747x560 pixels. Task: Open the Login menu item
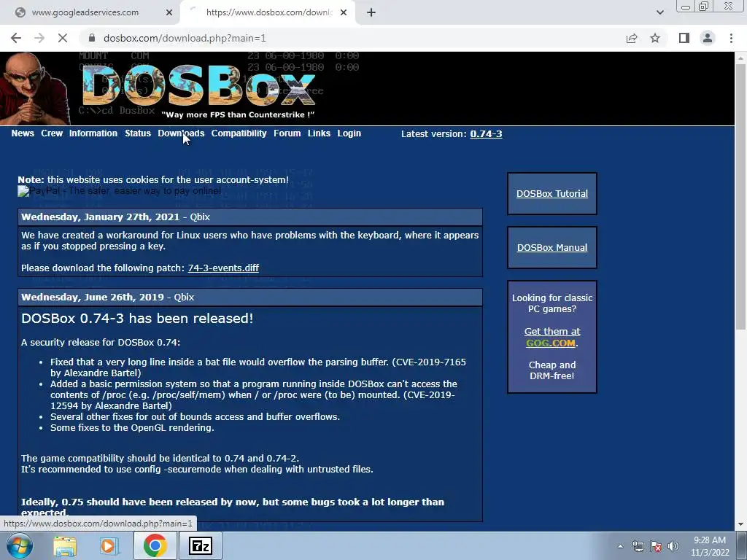[x=349, y=133]
